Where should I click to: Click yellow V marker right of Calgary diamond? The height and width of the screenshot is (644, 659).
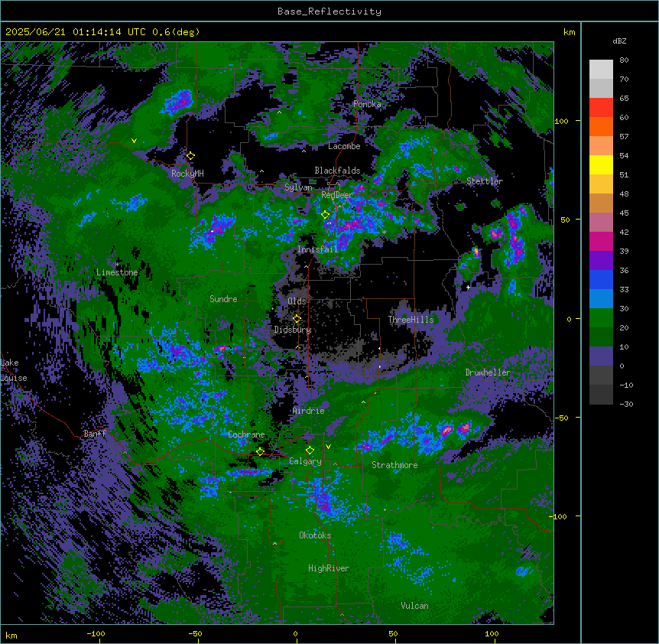328,447
